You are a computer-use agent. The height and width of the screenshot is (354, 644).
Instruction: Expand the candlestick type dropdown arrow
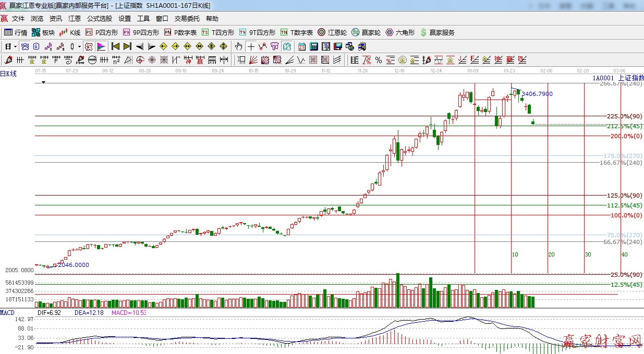coord(79,46)
